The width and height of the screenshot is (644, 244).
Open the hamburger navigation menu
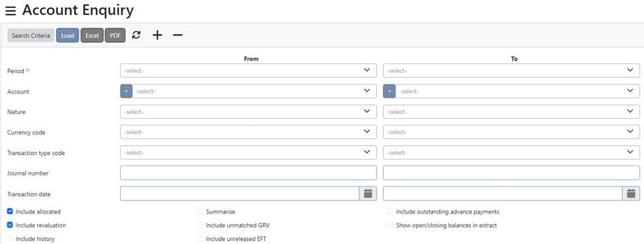(x=11, y=11)
